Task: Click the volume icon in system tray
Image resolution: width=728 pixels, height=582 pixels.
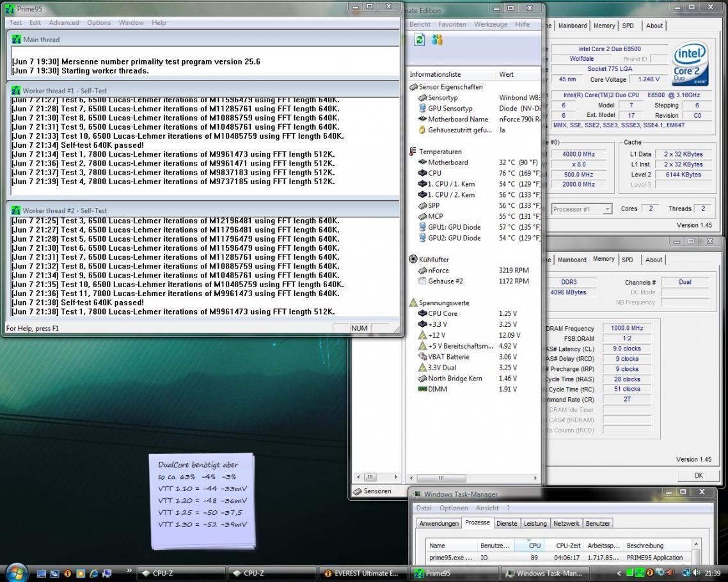Action: coord(697,572)
